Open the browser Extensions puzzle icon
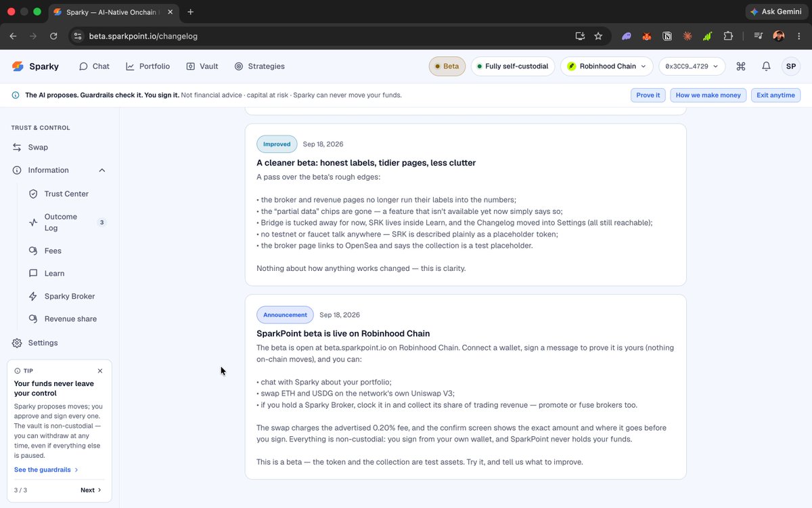The width and height of the screenshot is (812, 508). 728,36
